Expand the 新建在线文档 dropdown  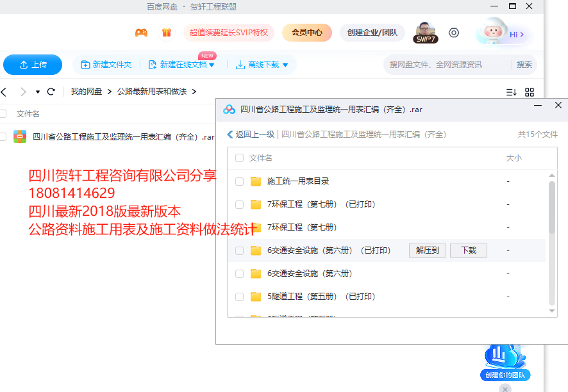(x=212, y=65)
